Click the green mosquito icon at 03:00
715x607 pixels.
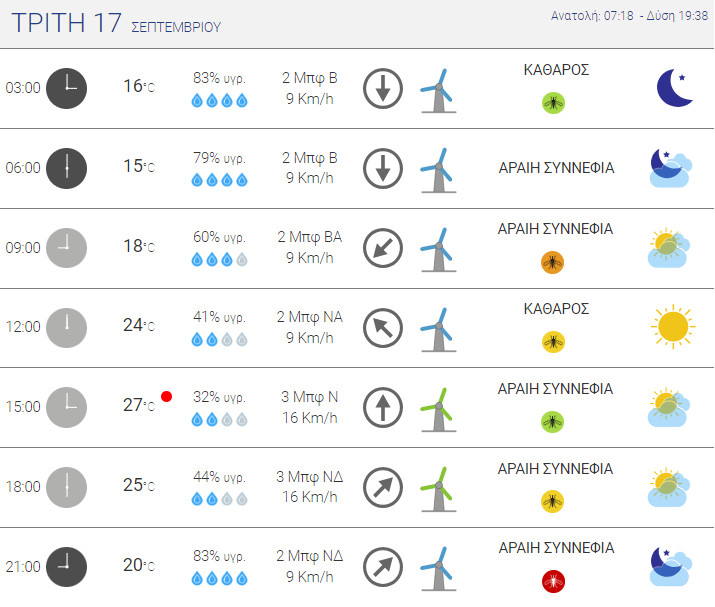(553, 103)
